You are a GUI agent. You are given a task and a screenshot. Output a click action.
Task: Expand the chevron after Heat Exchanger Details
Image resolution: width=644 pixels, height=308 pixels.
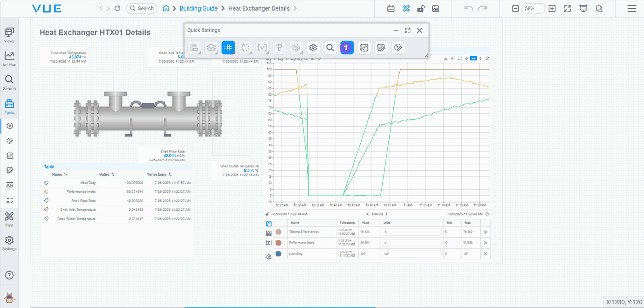click(x=295, y=8)
